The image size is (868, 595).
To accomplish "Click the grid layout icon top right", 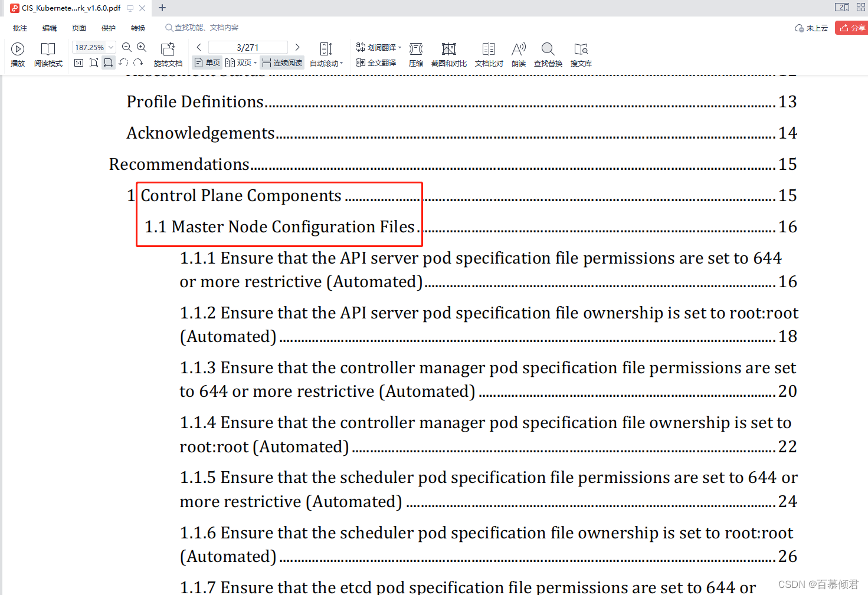I will pyautogui.click(x=861, y=7).
